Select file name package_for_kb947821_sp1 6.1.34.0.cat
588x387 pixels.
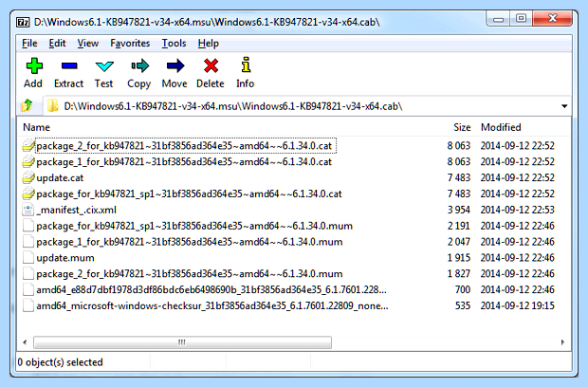(189, 193)
